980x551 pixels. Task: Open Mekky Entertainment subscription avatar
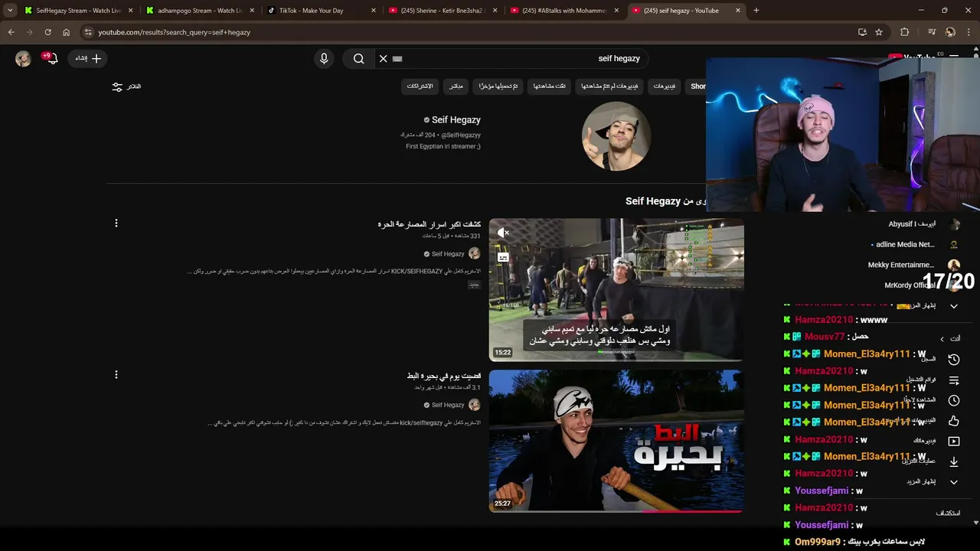[x=954, y=265]
